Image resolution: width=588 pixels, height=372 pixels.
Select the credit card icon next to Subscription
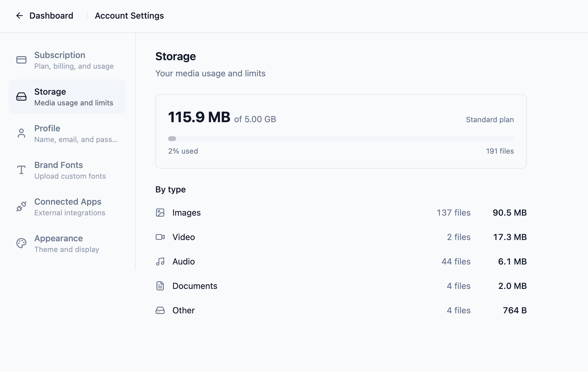[21, 60]
